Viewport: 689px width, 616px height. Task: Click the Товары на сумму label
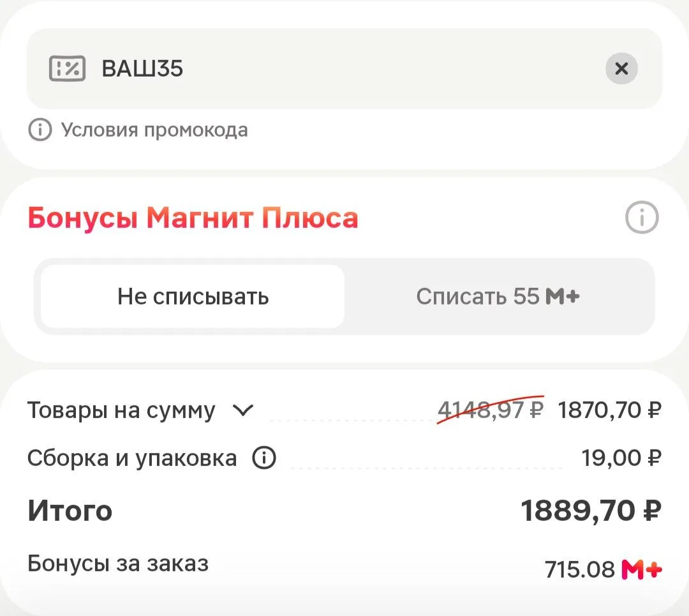pyautogui.click(x=121, y=410)
